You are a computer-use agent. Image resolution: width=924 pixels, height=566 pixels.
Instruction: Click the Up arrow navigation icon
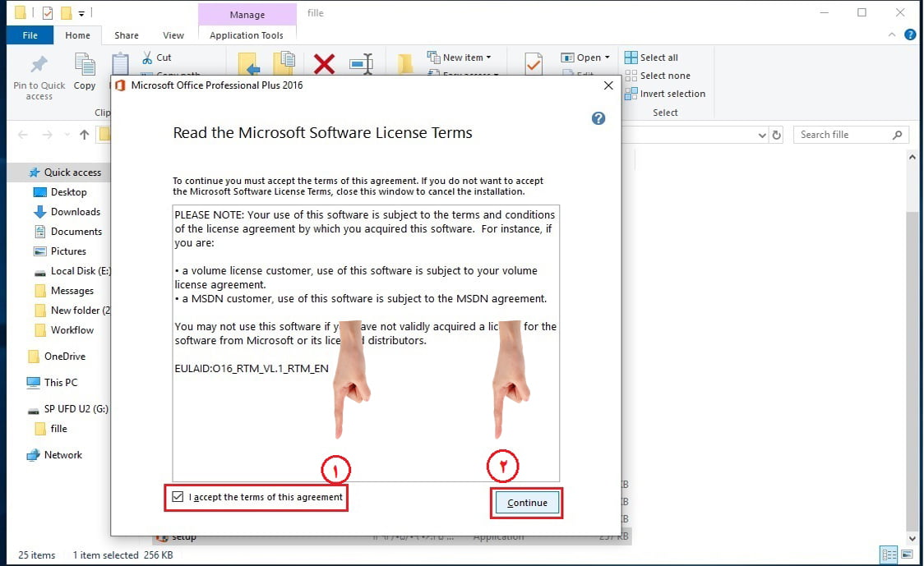click(x=85, y=135)
